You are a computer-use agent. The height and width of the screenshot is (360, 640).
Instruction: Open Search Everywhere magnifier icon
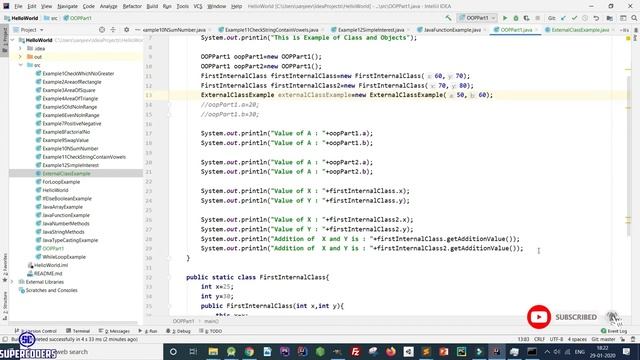pyautogui.click(x=634, y=18)
